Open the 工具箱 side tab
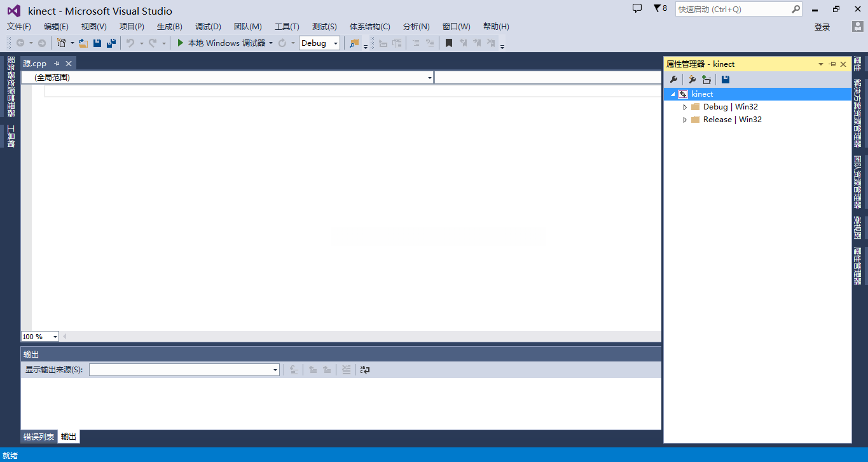The height and width of the screenshot is (462, 868). pos(10,136)
